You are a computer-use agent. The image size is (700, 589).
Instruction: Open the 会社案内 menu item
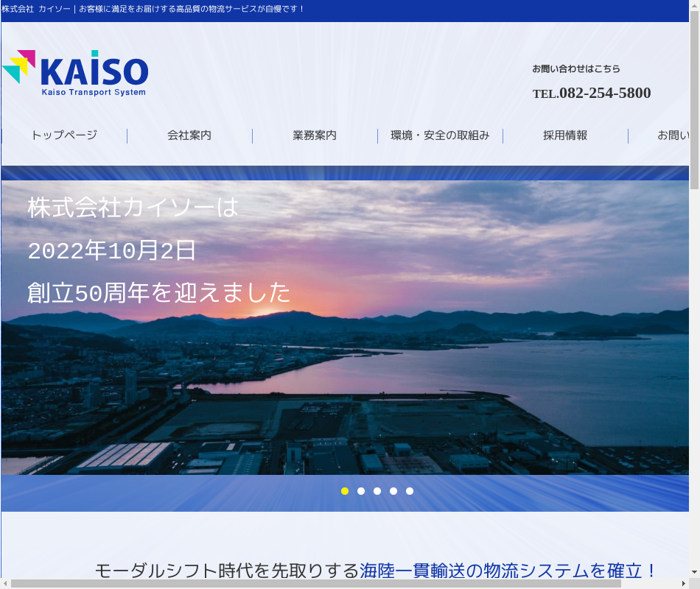click(189, 135)
